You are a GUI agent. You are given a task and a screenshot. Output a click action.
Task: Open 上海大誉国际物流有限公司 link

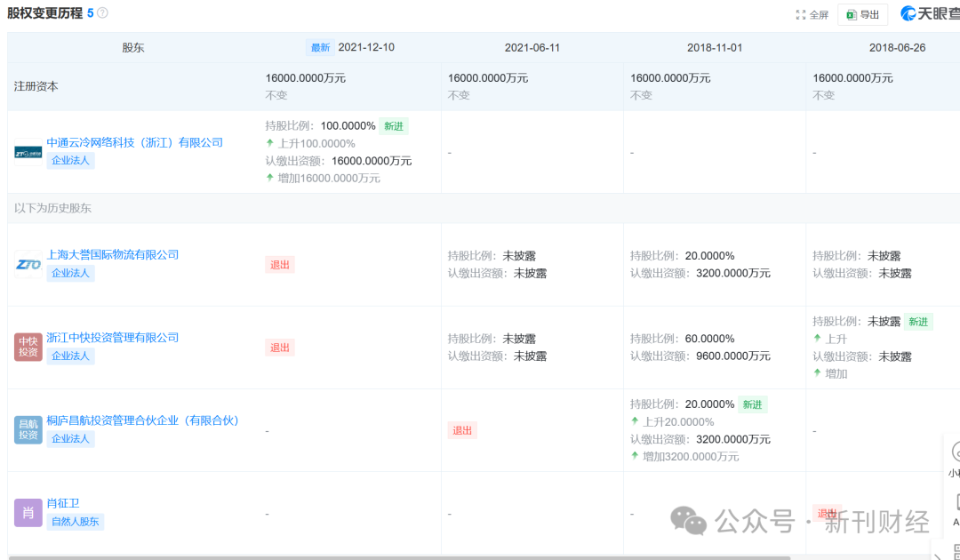pos(113,254)
